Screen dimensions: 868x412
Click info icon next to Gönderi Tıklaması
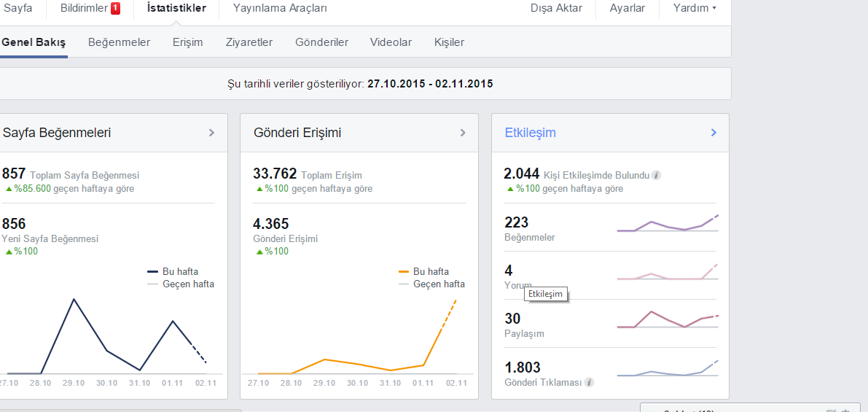589,382
